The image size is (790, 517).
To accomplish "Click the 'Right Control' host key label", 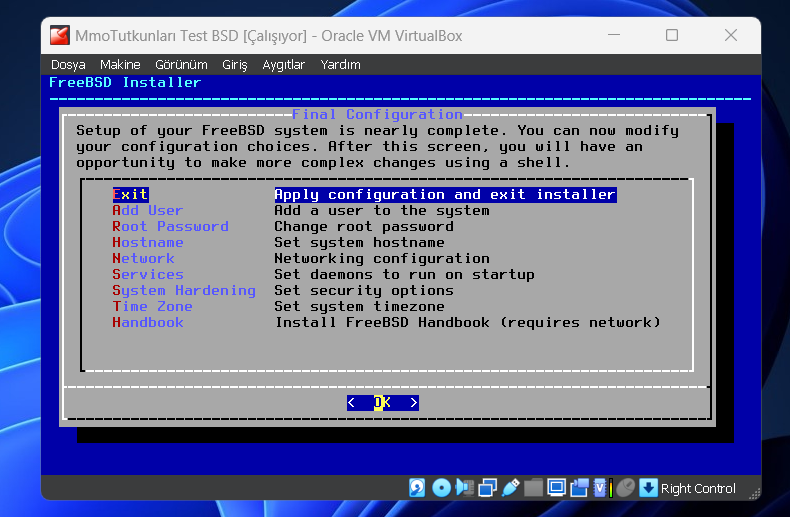I will point(698,488).
